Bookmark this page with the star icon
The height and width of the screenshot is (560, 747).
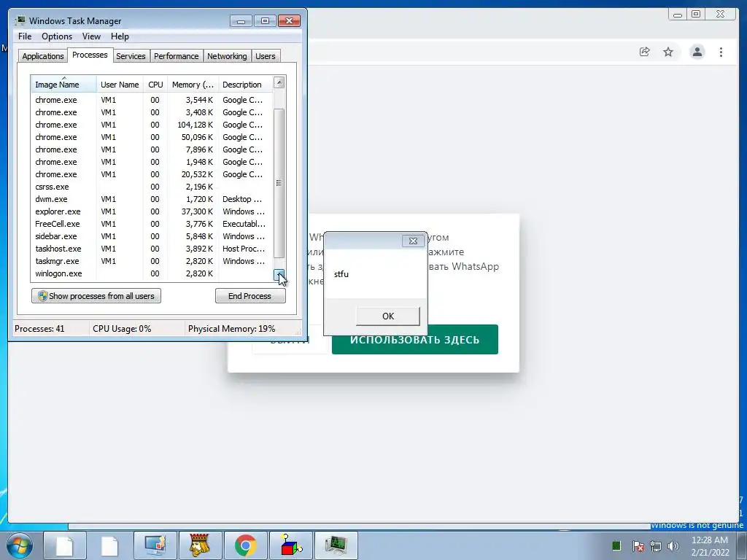tap(668, 52)
